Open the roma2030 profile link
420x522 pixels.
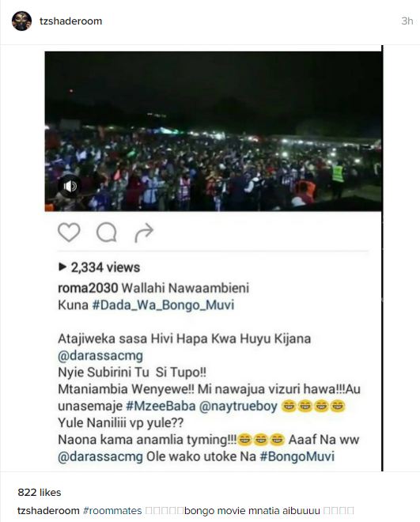pos(88,288)
